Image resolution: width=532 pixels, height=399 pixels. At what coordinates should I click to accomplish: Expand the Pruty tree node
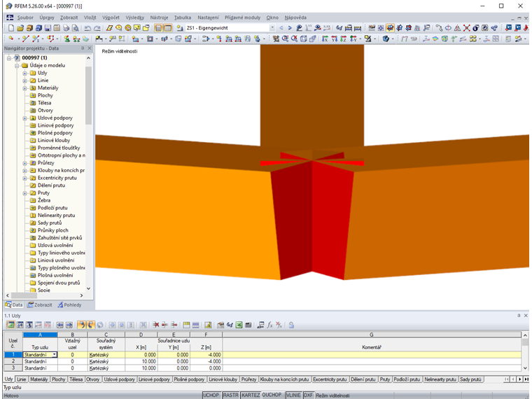pyautogui.click(x=24, y=193)
